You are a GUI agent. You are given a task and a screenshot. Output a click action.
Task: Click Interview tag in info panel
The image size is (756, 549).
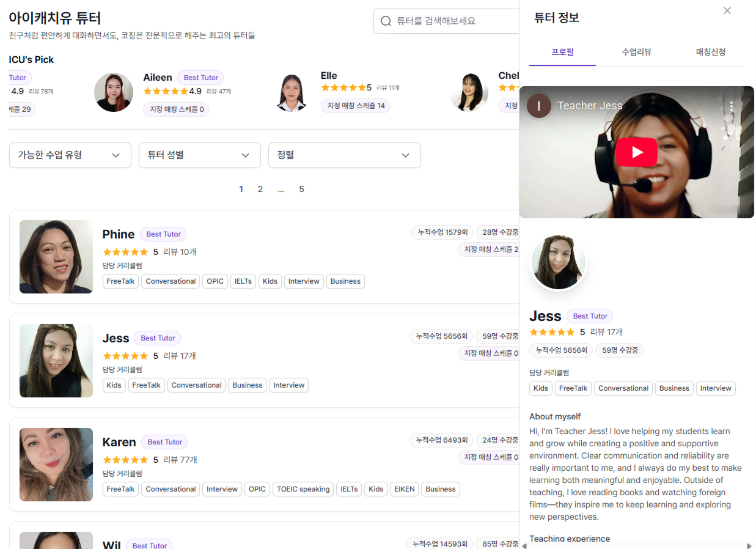pyautogui.click(x=716, y=388)
